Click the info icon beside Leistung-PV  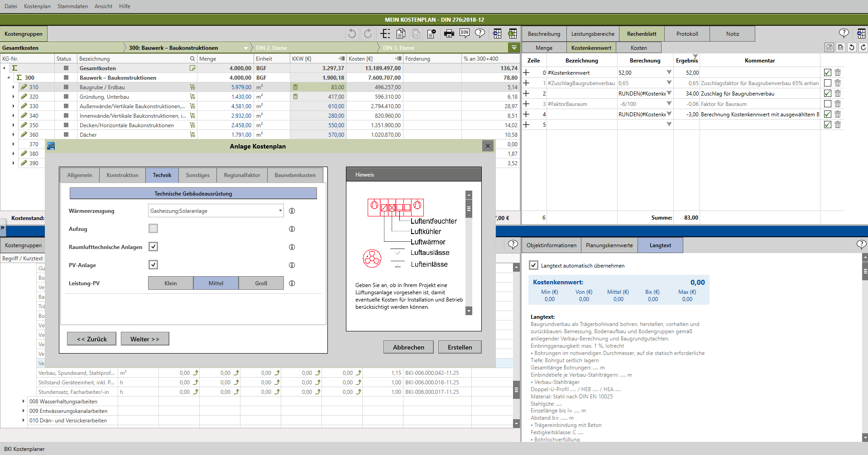pos(292,283)
